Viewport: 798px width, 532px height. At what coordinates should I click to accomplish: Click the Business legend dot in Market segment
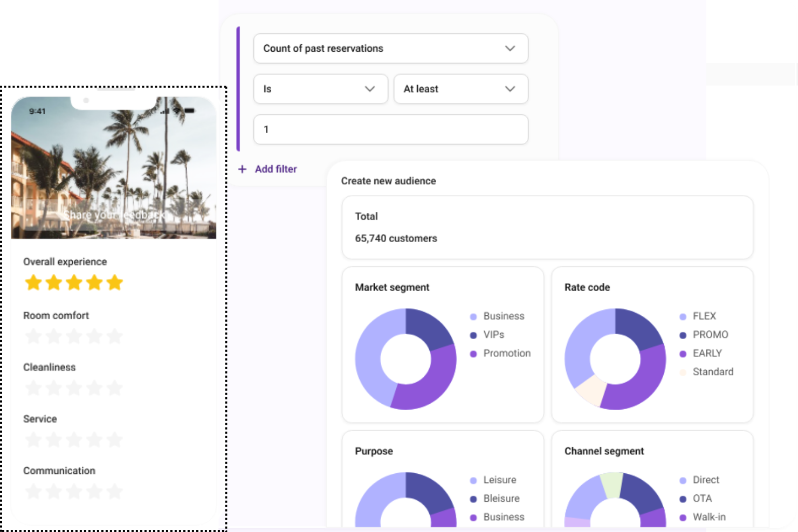(x=473, y=317)
